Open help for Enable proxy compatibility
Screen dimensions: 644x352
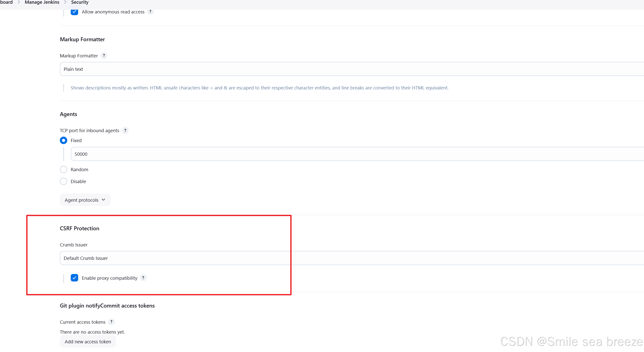point(143,278)
